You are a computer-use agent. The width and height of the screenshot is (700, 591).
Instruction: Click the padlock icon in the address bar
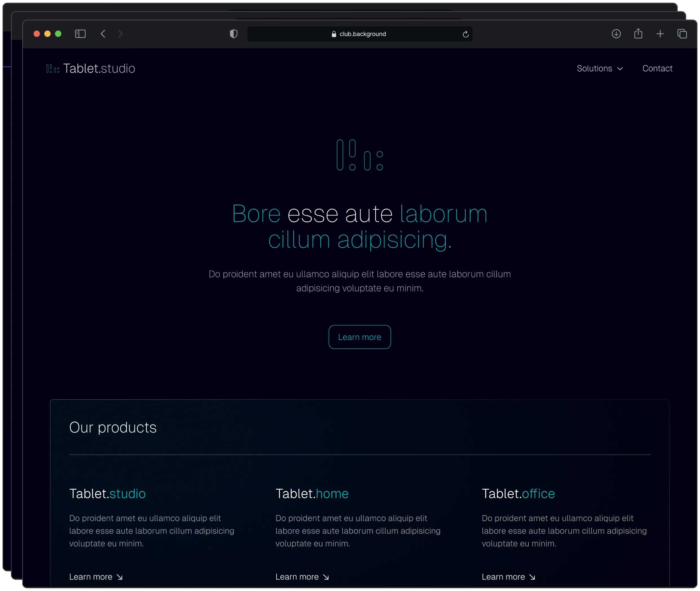coord(334,34)
